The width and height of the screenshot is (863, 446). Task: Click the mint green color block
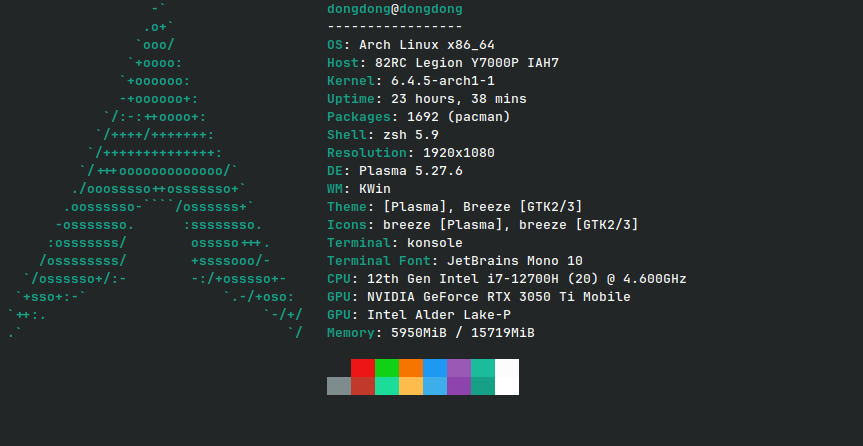click(x=387, y=386)
